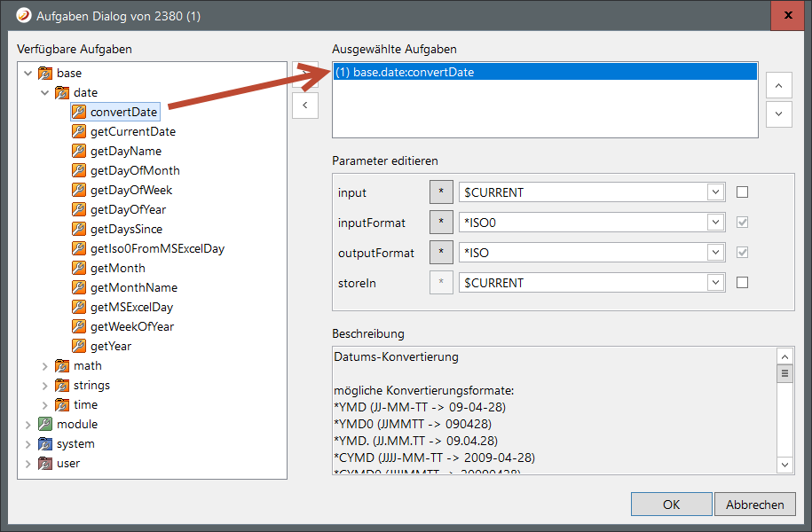Toggle the asterisk button beside inputFormat
Screen dimensions: 812x532
coord(440,223)
